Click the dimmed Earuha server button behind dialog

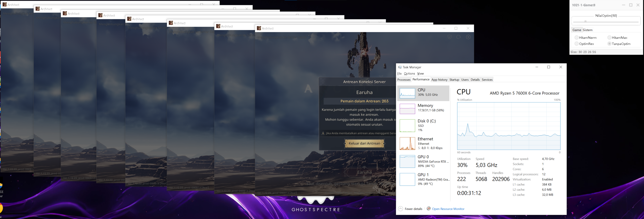click(364, 172)
